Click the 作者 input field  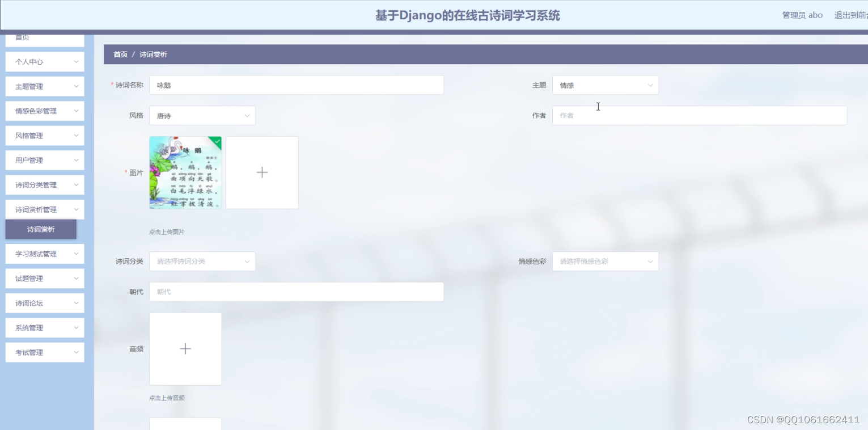point(700,115)
